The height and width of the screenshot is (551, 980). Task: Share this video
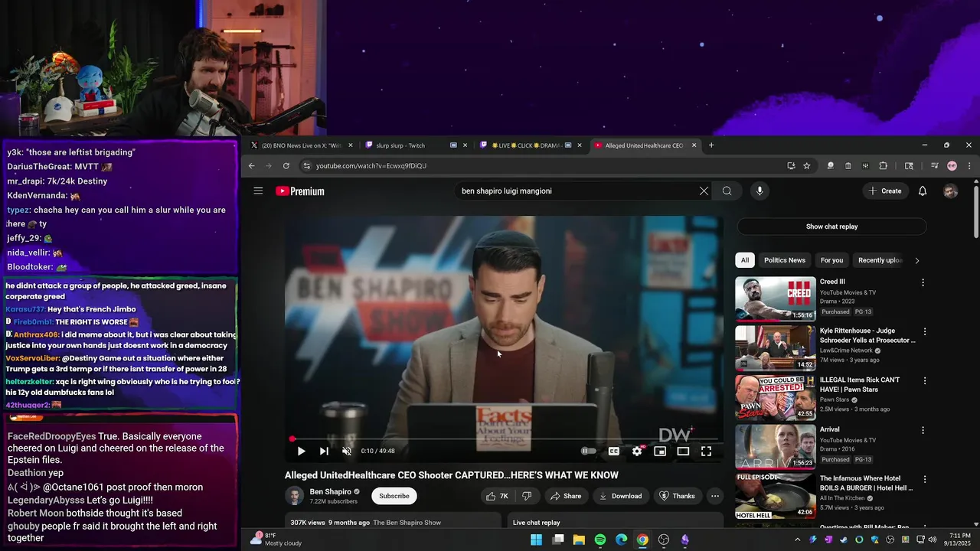tap(566, 496)
